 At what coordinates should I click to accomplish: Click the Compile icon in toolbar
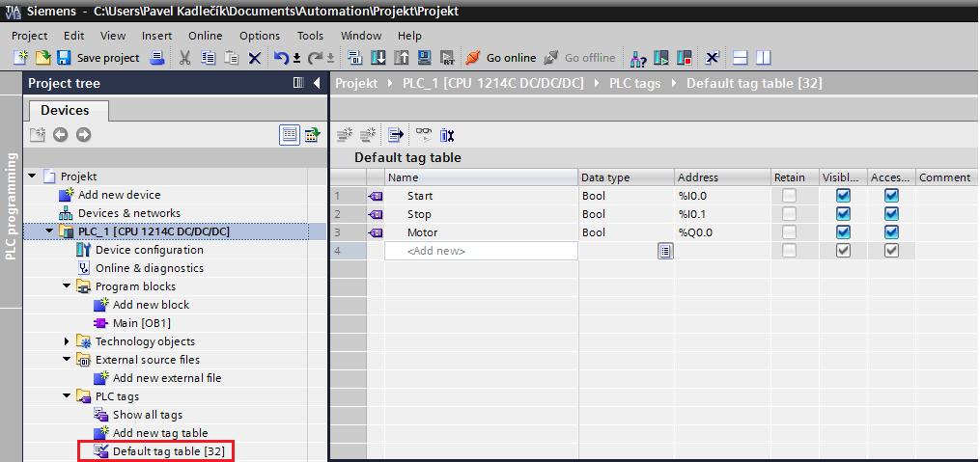click(355, 58)
